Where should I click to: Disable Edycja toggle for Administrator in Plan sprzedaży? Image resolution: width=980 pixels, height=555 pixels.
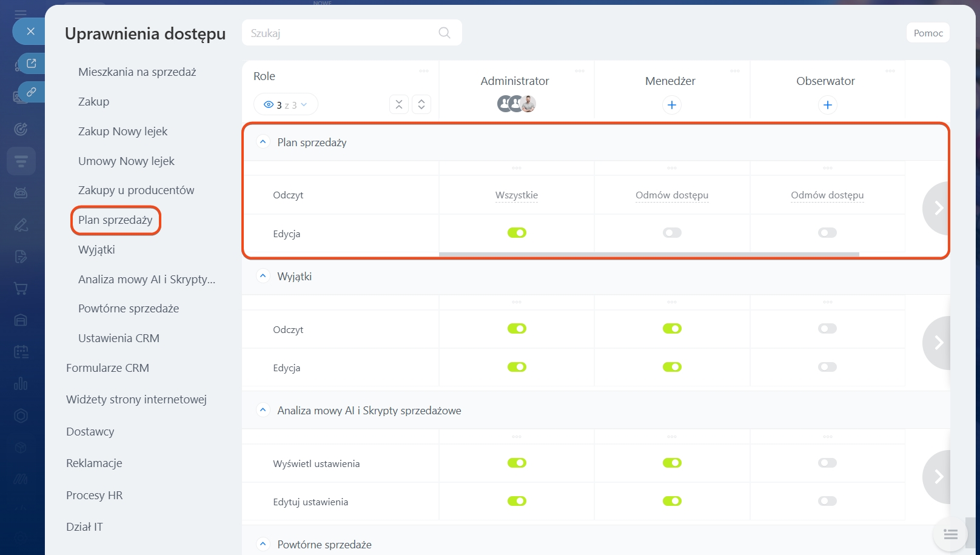point(517,233)
